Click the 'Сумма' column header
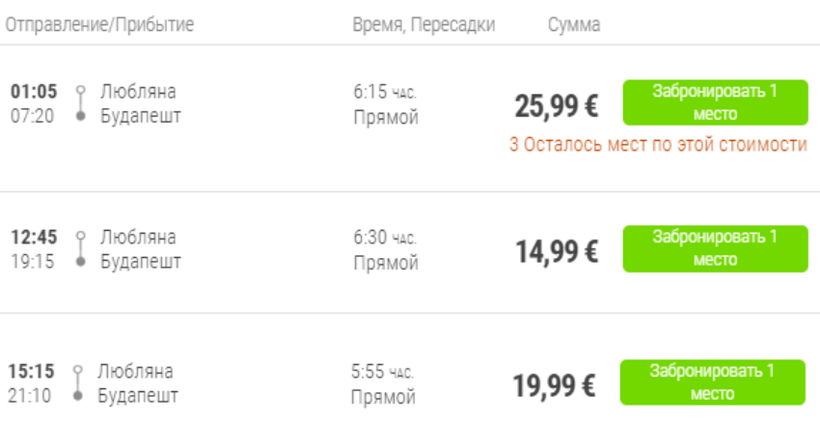 (x=574, y=24)
